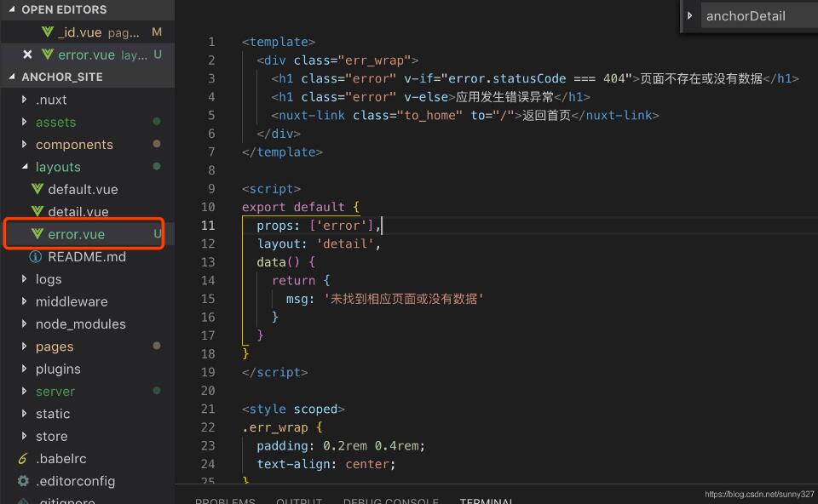Open the .editorconfig file
Screen dimensions: 818x504
tap(75, 481)
